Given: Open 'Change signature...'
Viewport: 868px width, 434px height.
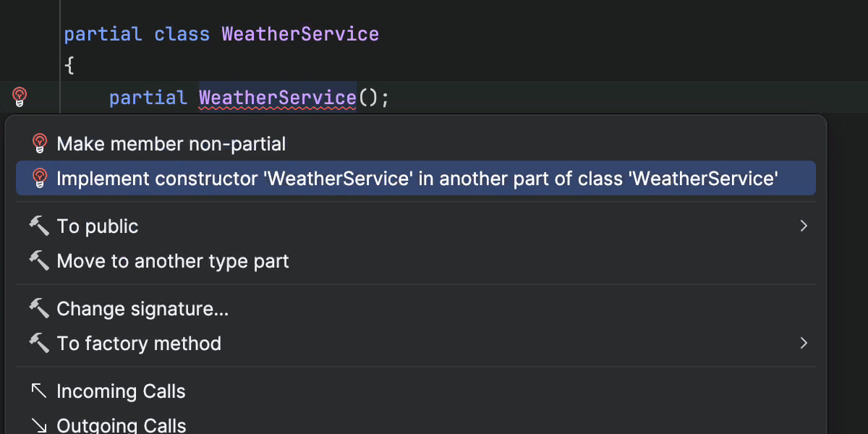Looking at the screenshot, I should pyautogui.click(x=142, y=309).
